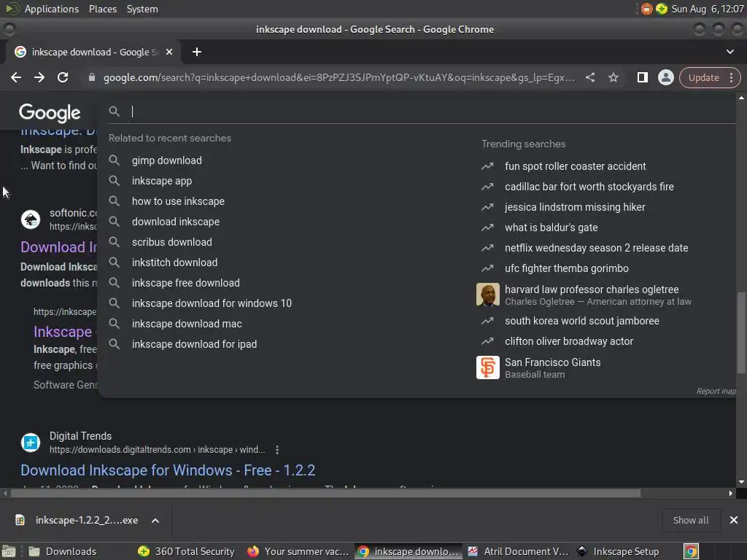Screen dimensions: 747x560
Task: Click the trending arrow icon beside 'ufc fighter'
Action: point(487,268)
